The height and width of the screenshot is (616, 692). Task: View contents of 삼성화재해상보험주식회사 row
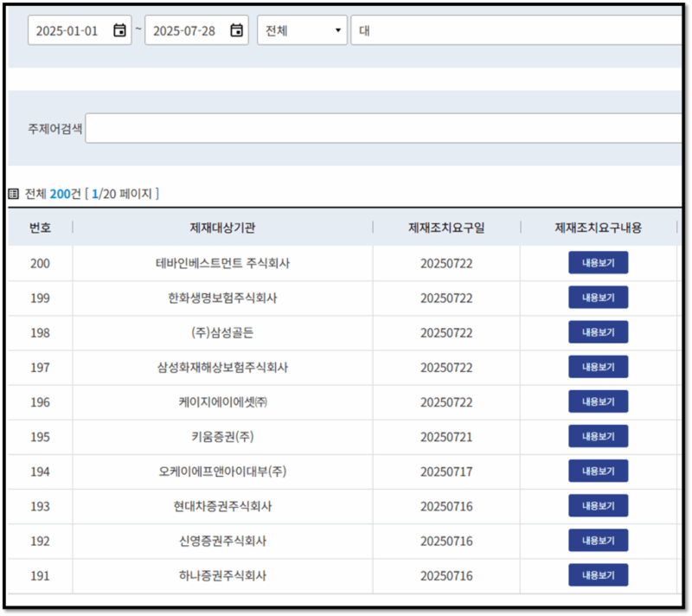click(x=598, y=367)
